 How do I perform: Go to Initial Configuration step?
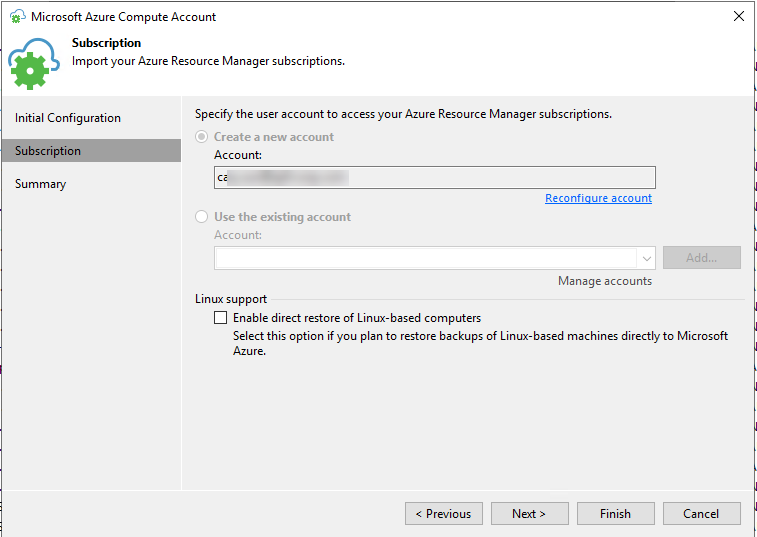pos(68,118)
